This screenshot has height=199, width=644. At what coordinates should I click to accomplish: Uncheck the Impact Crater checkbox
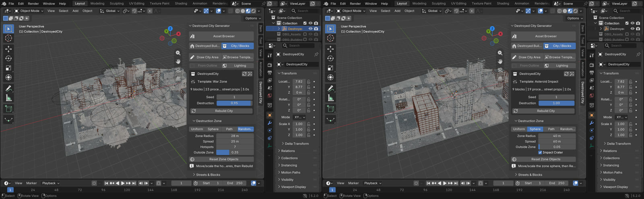[x=540, y=152]
